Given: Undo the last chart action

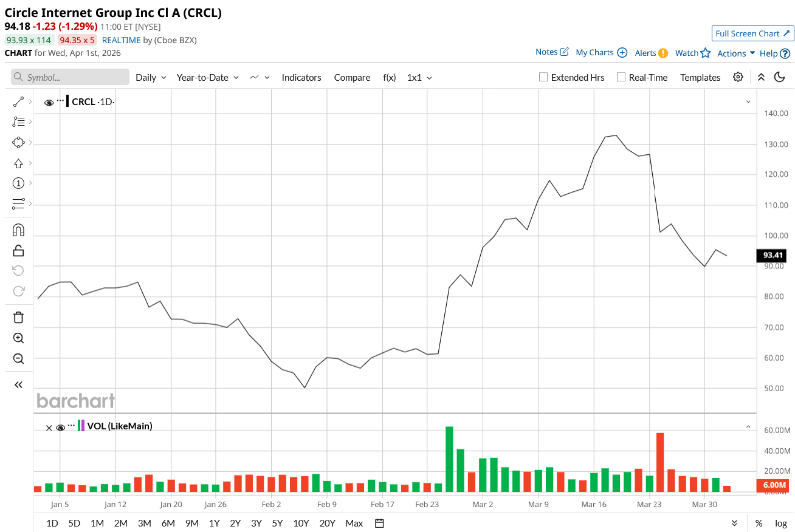Looking at the screenshot, I should tap(18, 271).
